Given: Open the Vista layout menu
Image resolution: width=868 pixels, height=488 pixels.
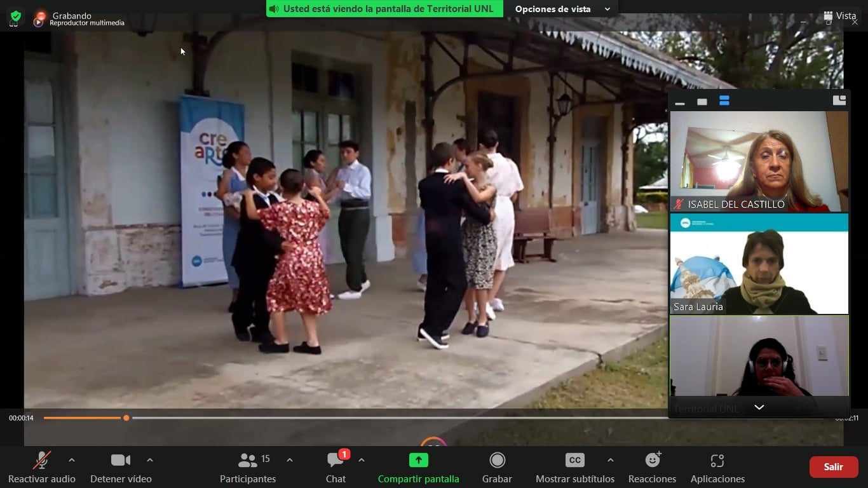Looking at the screenshot, I should [x=840, y=16].
